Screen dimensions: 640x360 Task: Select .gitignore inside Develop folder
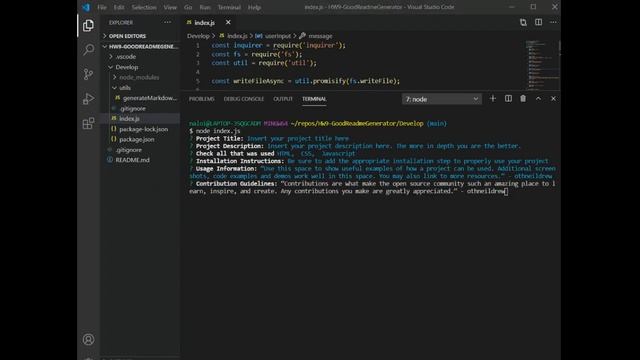[x=140, y=109]
